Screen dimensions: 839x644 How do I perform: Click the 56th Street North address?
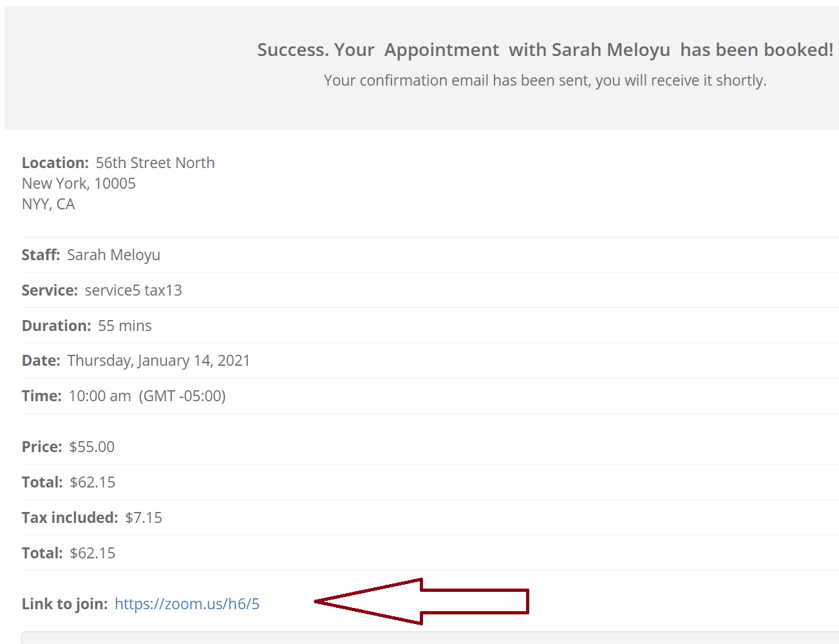click(x=155, y=163)
